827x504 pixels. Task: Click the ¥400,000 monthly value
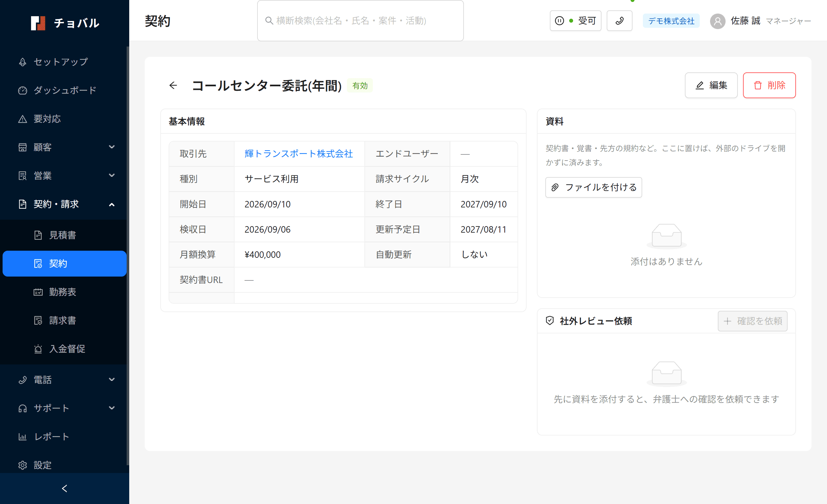[262, 255]
